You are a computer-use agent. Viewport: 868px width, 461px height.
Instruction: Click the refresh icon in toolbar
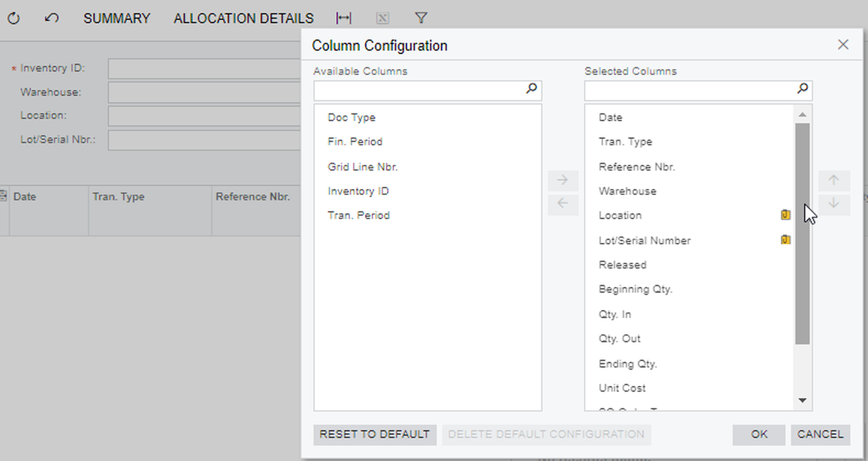pyautogui.click(x=14, y=18)
